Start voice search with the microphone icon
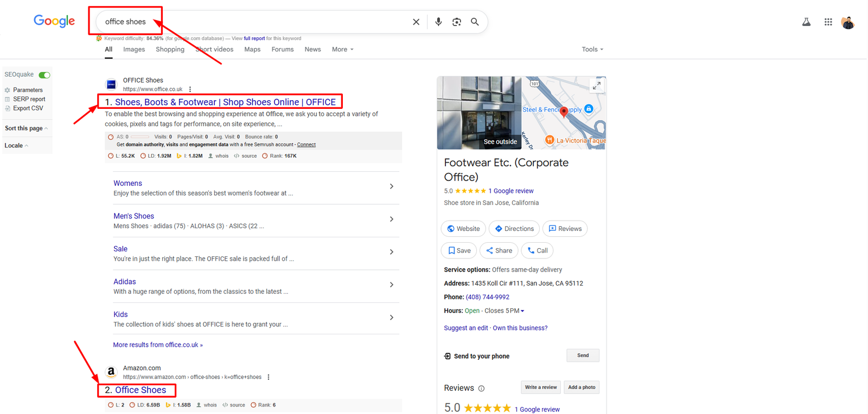The height and width of the screenshot is (414, 868). pos(438,22)
